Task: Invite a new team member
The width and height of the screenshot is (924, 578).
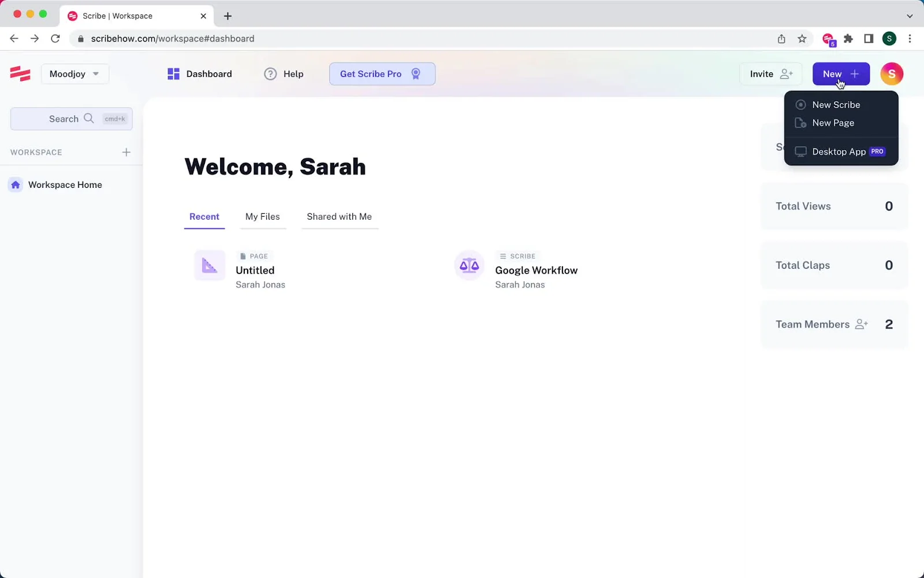Action: point(770,74)
